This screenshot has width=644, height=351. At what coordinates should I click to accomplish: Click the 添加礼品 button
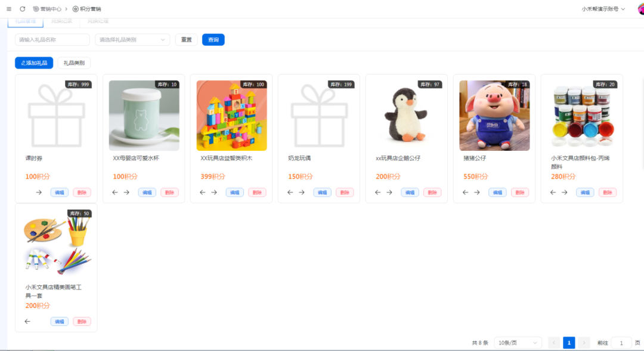[x=34, y=63]
